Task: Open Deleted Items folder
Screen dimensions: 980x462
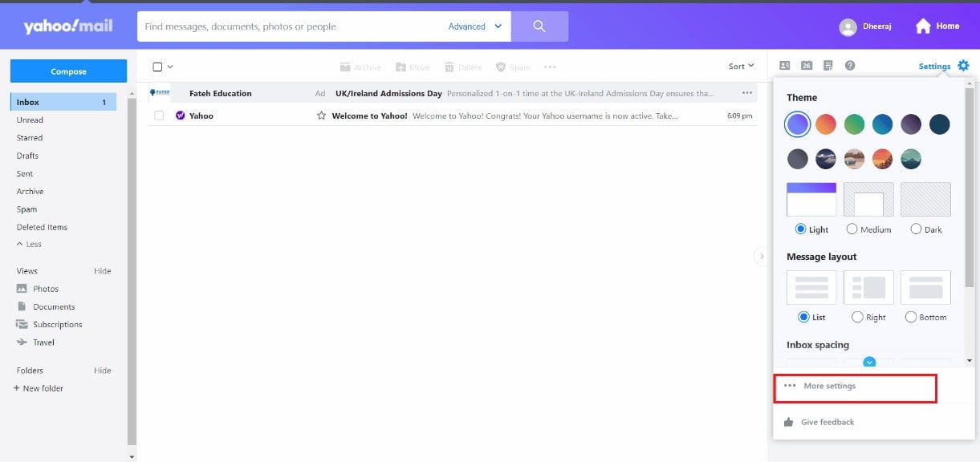Action: click(42, 227)
